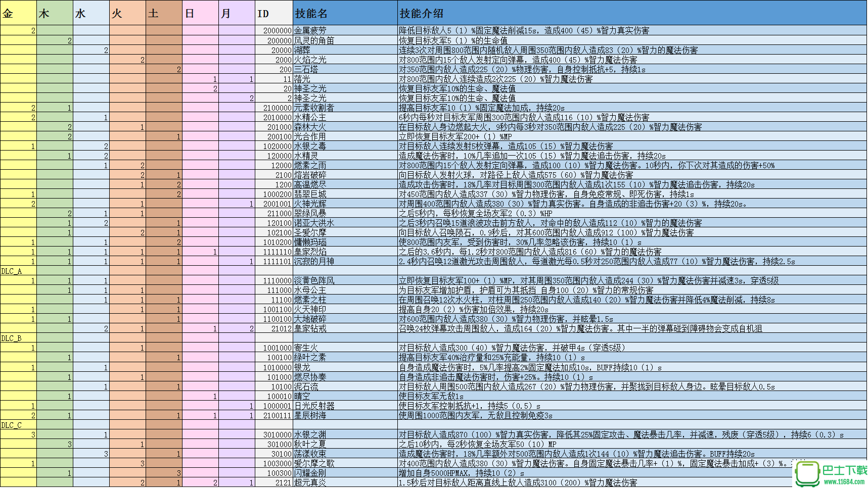Viewport: 868px width, 488px height.
Task: Select the 日 column header cell
Action: 200,13
